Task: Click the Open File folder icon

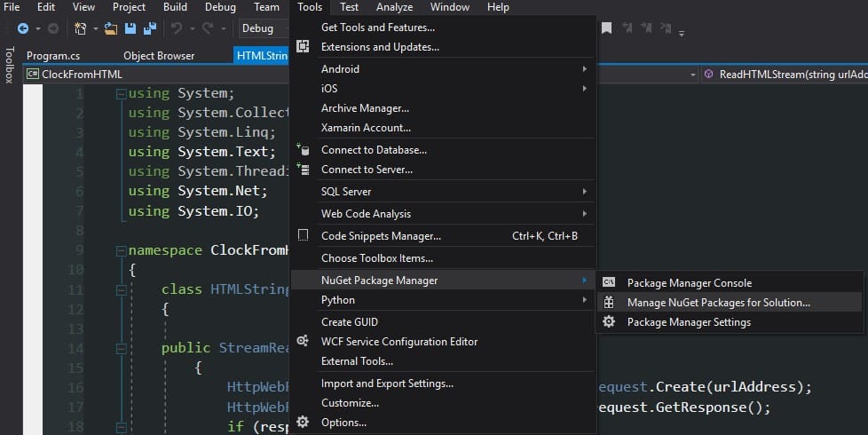Action: 111,28
